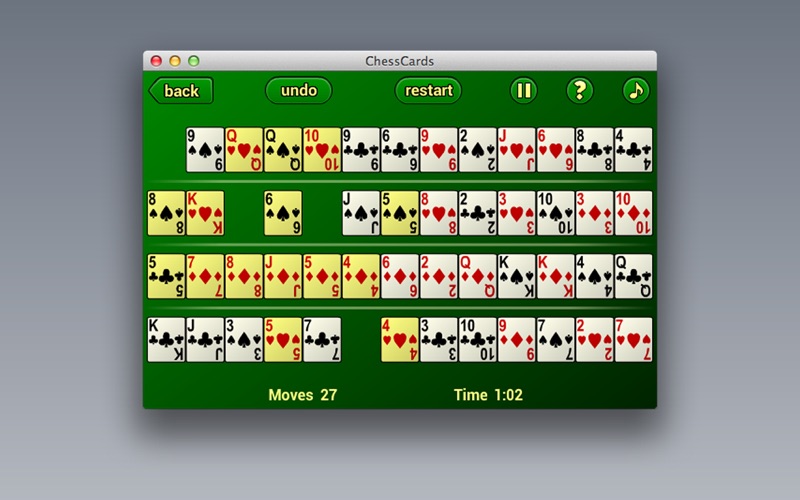800x500 pixels.
Task: Choose the king of diamonds card
Action: (x=556, y=277)
